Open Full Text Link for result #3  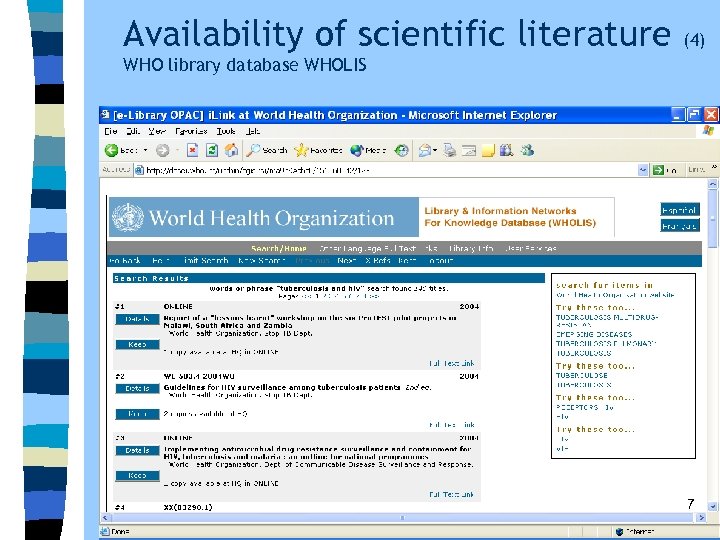(x=451, y=495)
